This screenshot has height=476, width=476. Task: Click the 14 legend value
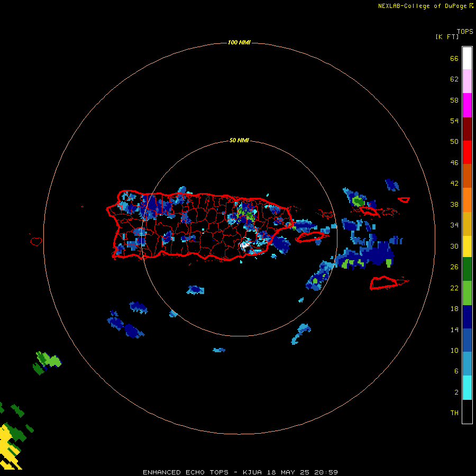(x=454, y=329)
